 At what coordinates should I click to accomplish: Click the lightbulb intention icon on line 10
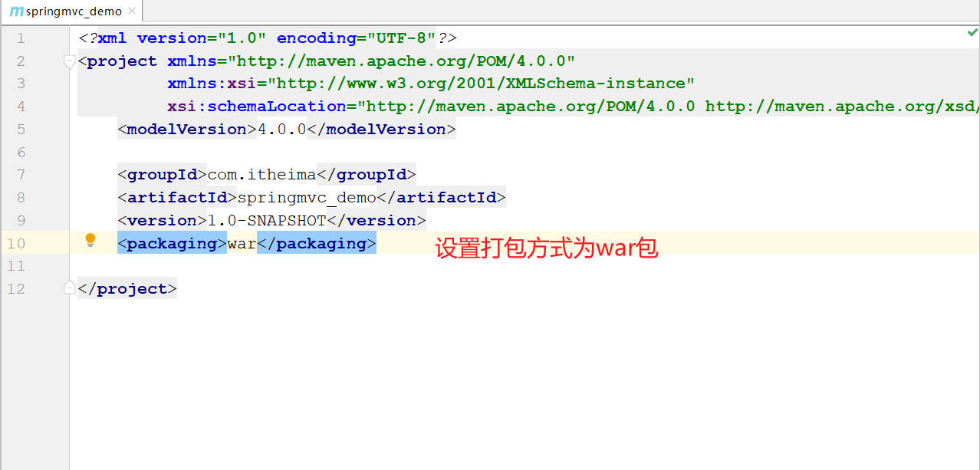tap(90, 241)
